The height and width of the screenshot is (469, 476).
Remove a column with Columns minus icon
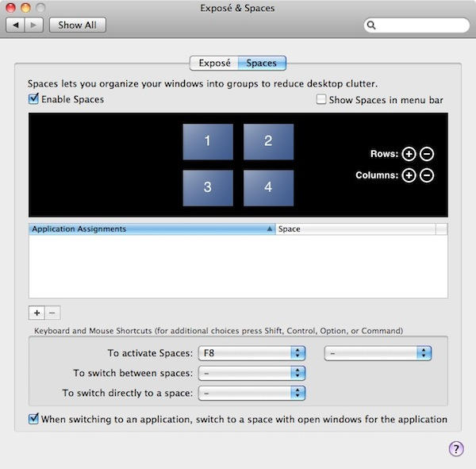click(x=427, y=175)
